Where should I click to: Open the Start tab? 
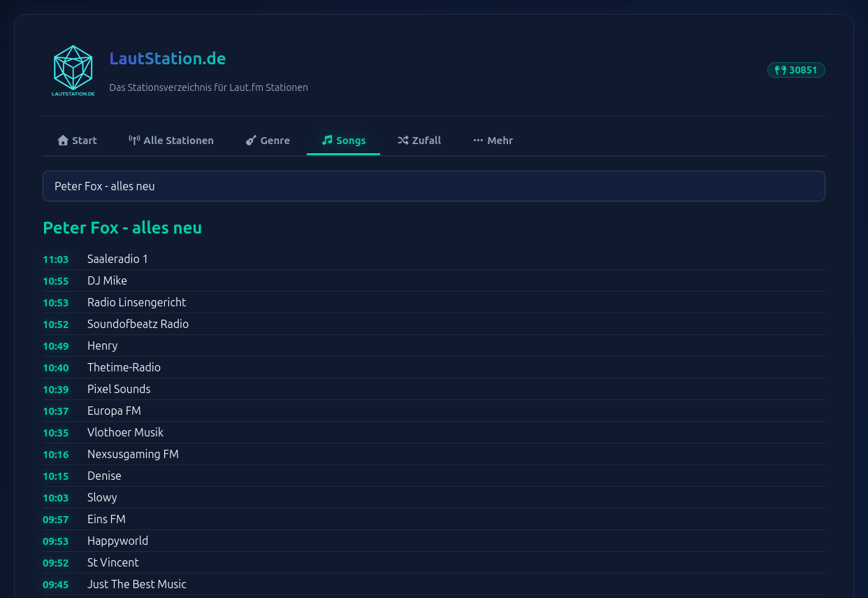(77, 141)
